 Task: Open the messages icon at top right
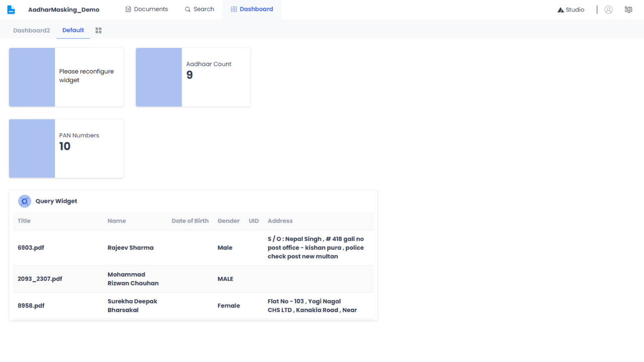(x=628, y=10)
